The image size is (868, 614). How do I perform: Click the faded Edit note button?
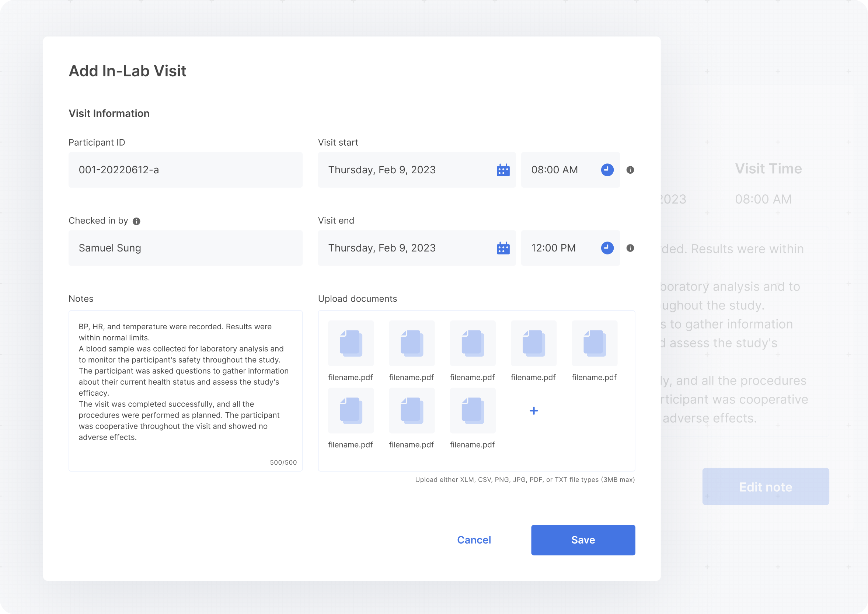tap(765, 486)
